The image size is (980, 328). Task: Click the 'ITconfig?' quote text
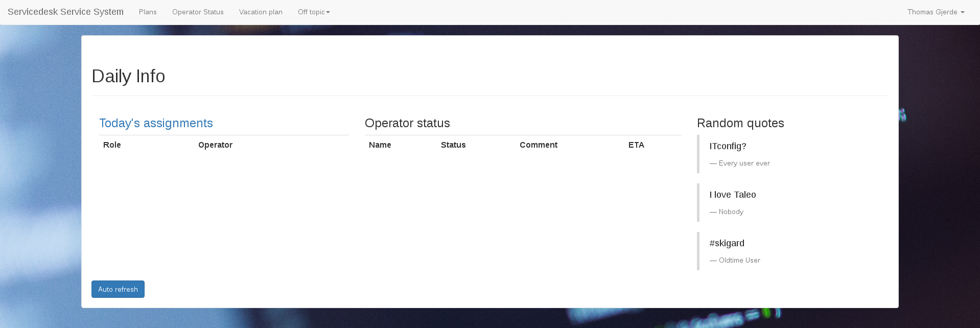tap(728, 146)
